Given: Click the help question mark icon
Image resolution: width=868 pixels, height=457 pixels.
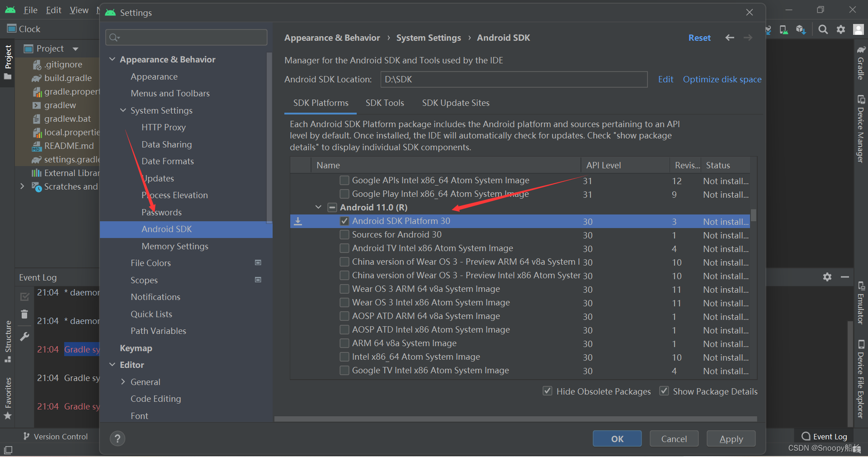Looking at the screenshot, I should coord(118,438).
